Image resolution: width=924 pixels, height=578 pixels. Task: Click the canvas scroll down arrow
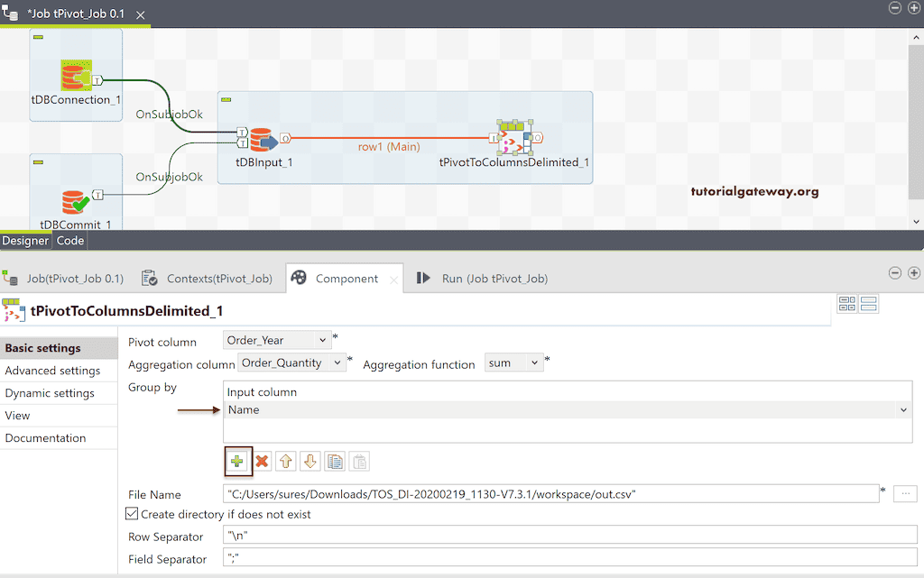click(917, 221)
